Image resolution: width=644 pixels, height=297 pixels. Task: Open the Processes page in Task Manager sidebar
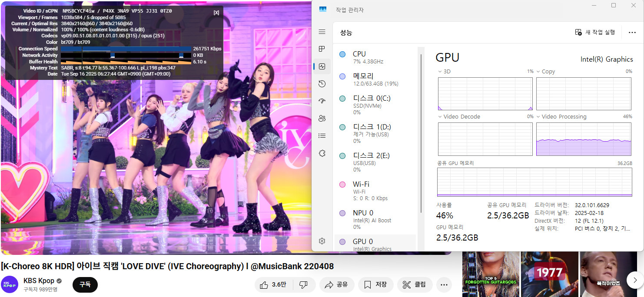[x=322, y=49]
